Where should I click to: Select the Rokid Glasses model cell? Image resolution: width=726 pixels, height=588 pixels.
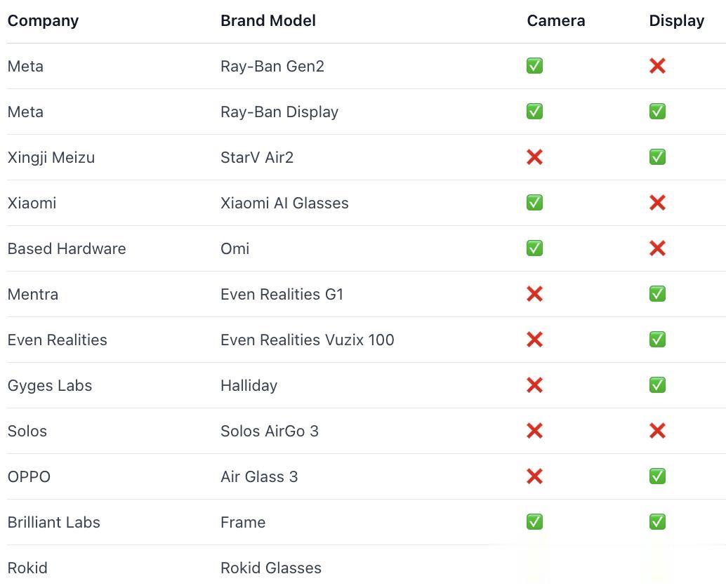[x=270, y=568]
